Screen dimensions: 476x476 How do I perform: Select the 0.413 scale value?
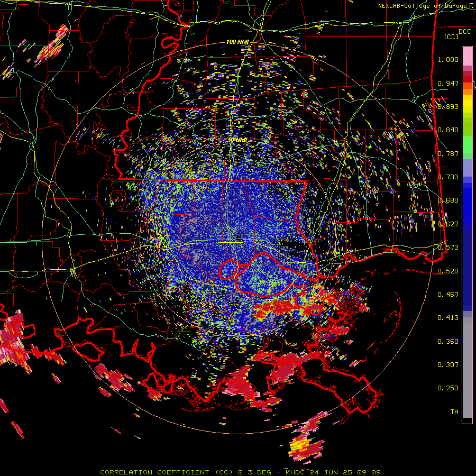point(448,318)
